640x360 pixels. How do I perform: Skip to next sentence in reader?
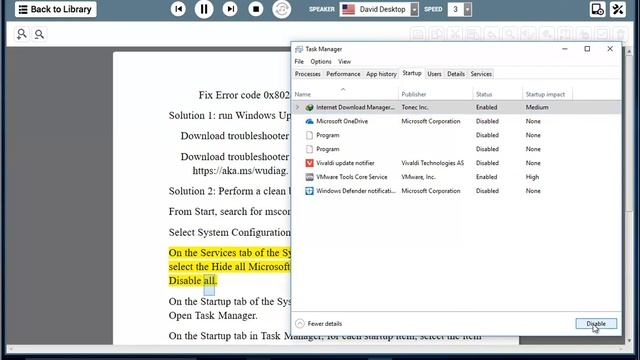pos(230,9)
